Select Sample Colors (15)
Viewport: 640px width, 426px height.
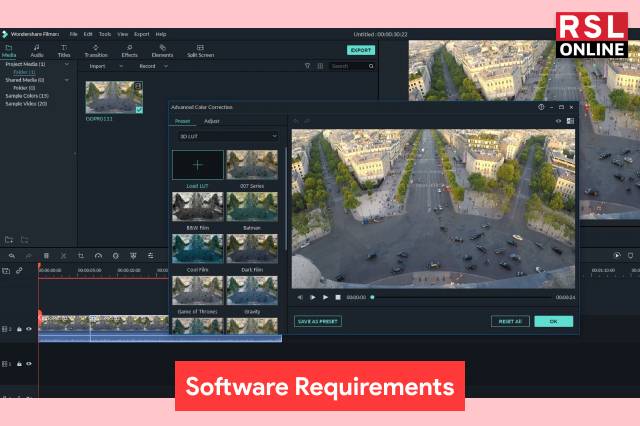pyautogui.click(x=27, y=96)
